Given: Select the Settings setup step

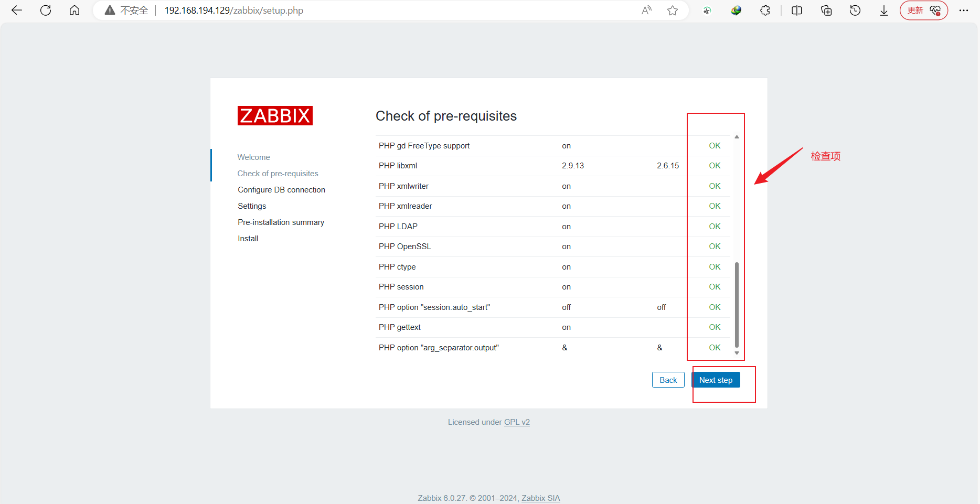Looking at the screenshot, I should pos(252,206).
